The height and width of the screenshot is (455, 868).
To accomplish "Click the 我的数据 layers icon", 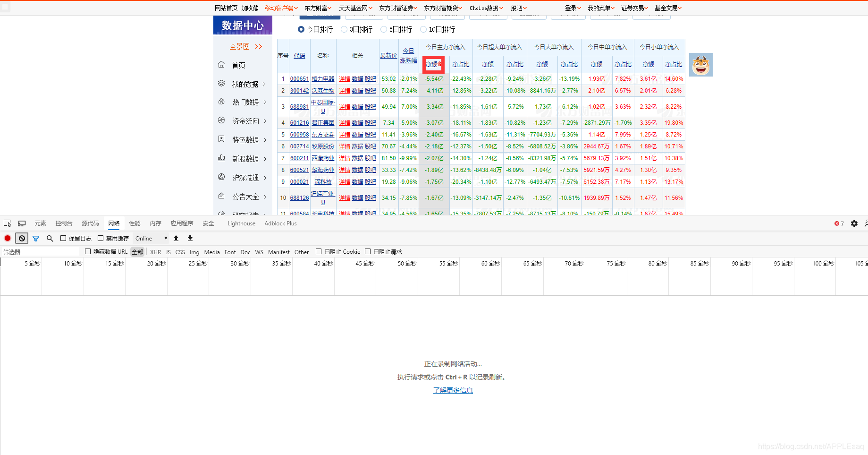I will coord(221,84).
